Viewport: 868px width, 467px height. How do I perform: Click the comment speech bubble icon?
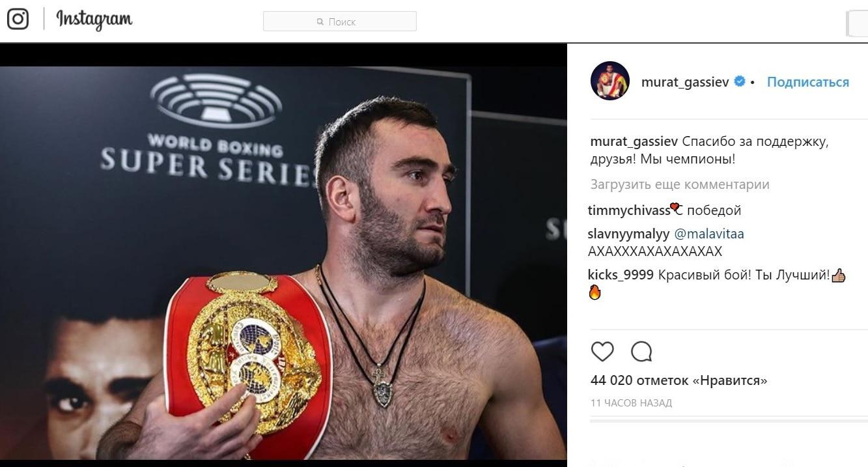(641, 352)
